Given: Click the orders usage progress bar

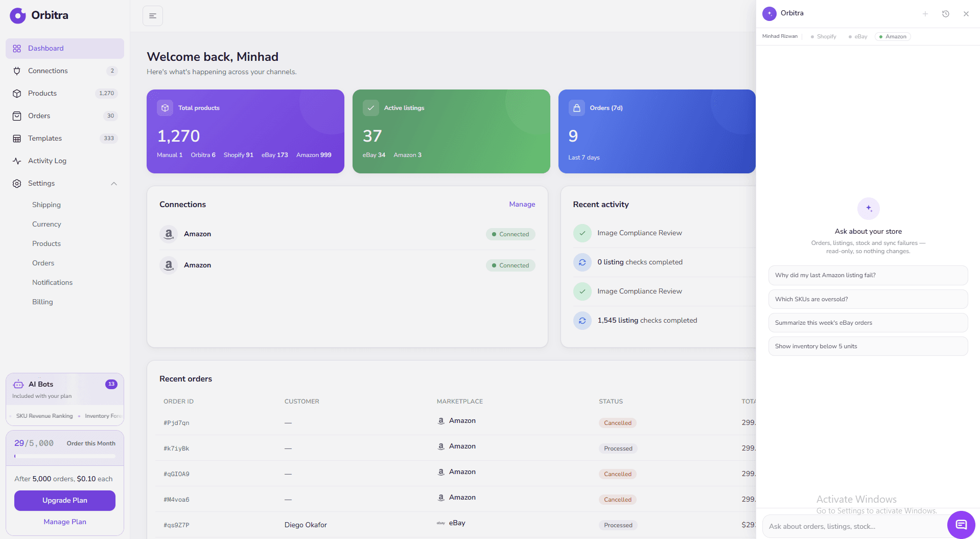Looking at the screenshot, I should pos(65,456).
